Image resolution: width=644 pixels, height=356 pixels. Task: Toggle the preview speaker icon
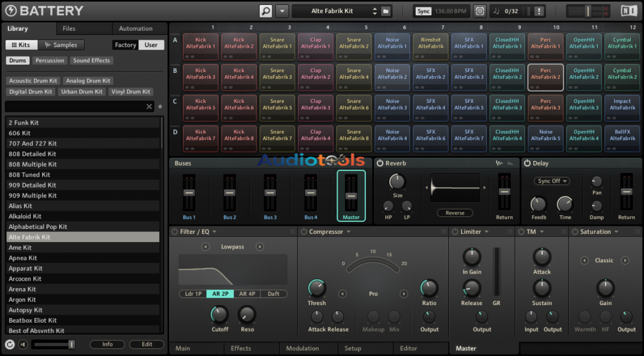(23, 345)
